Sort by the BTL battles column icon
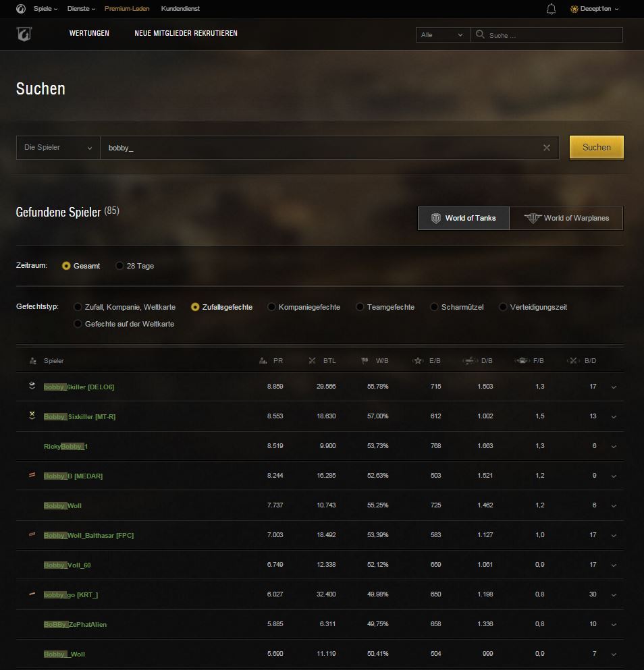This screenshot has width=644, height=670. [312, 361]
